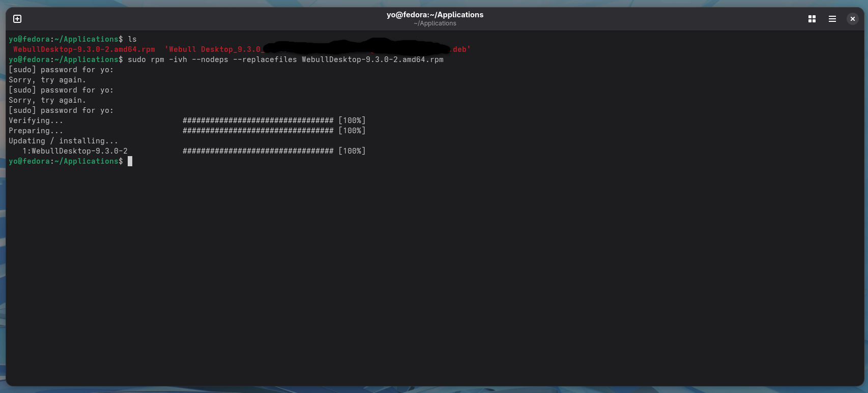Click the block cursor at the last prompt
Screen dimensions: 868x393
point(130,161)
